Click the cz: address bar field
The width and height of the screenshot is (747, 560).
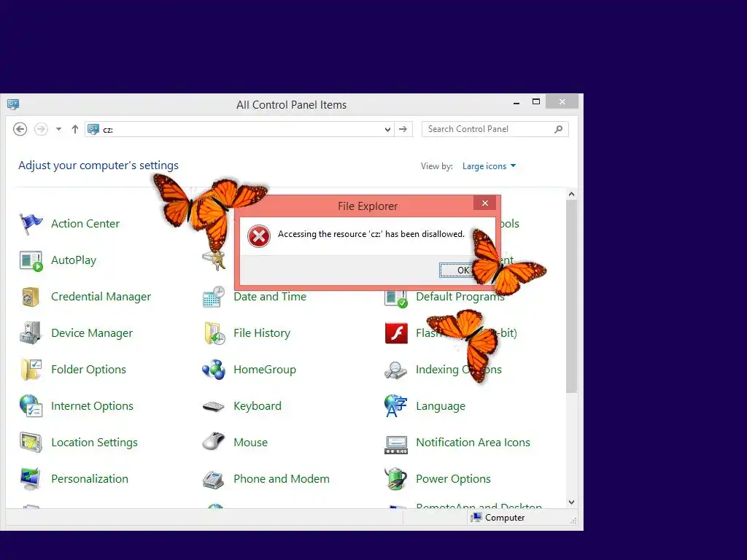click(x=239, y=130)
